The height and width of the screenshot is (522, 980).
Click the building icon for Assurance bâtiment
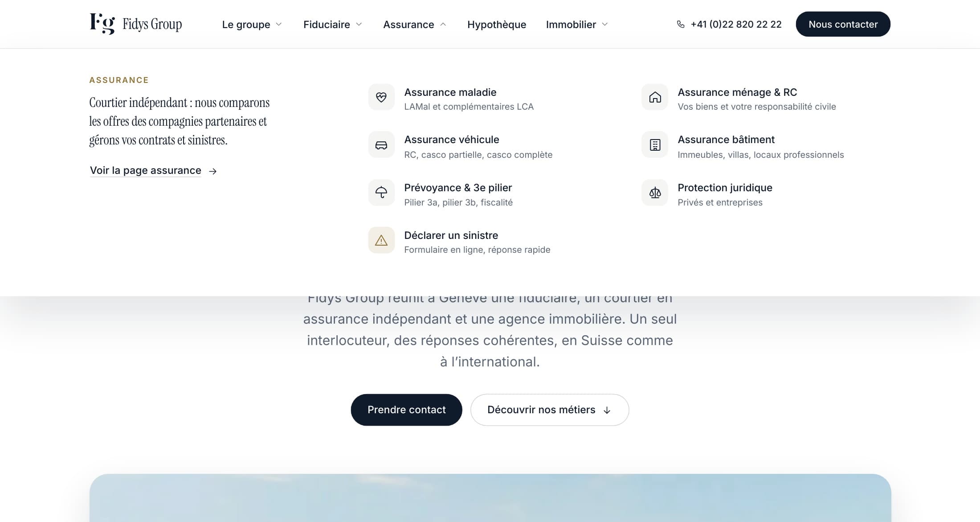click(655, 145)
